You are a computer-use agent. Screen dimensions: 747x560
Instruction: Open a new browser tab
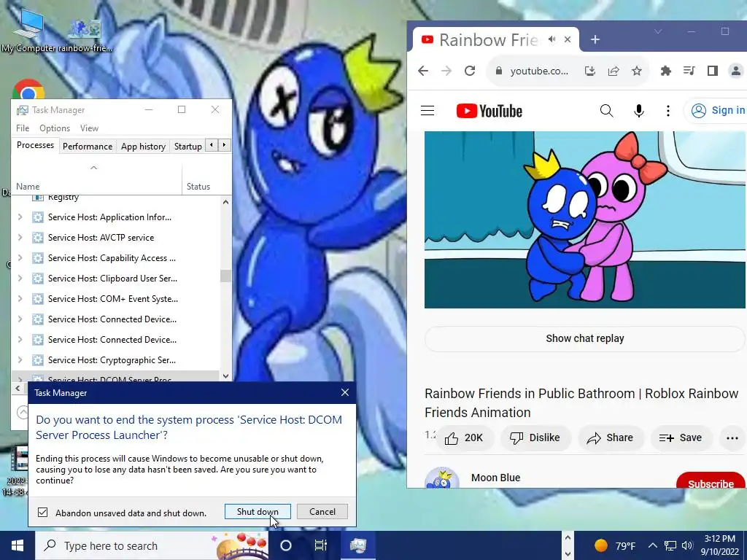point(595,39)
